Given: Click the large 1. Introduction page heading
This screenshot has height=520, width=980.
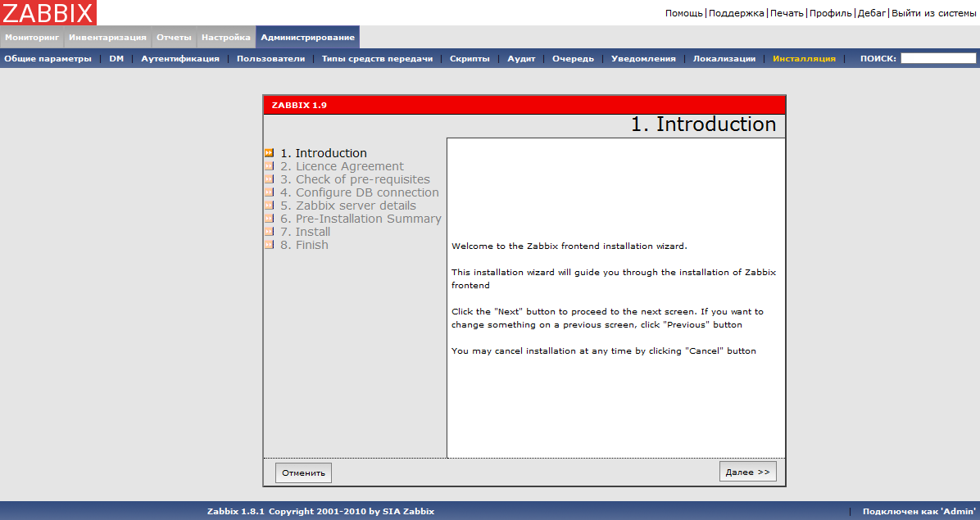Looking at the screenshot, I should (x=703, y=124).
